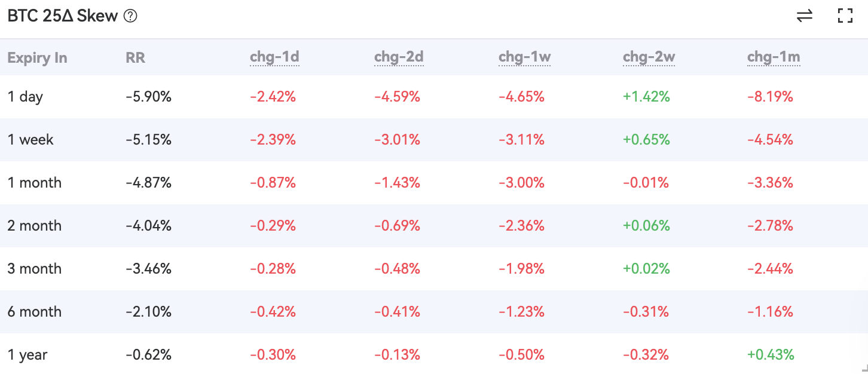Select the 3 month expiry row

(x=35, y=269)
